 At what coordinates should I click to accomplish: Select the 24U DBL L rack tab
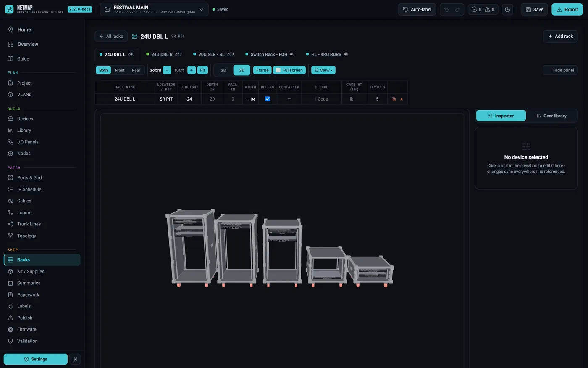point(117,54)
